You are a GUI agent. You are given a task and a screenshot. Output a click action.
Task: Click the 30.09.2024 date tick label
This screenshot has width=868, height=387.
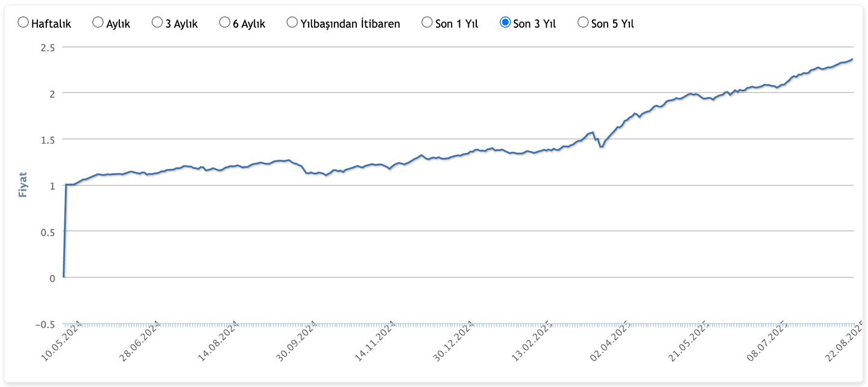coord(297,341)
